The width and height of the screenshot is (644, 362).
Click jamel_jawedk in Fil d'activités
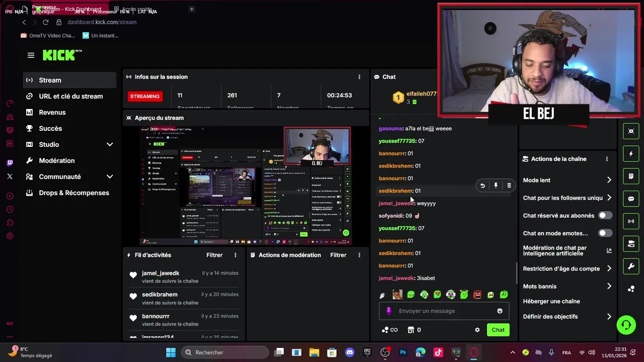(160, 273)
